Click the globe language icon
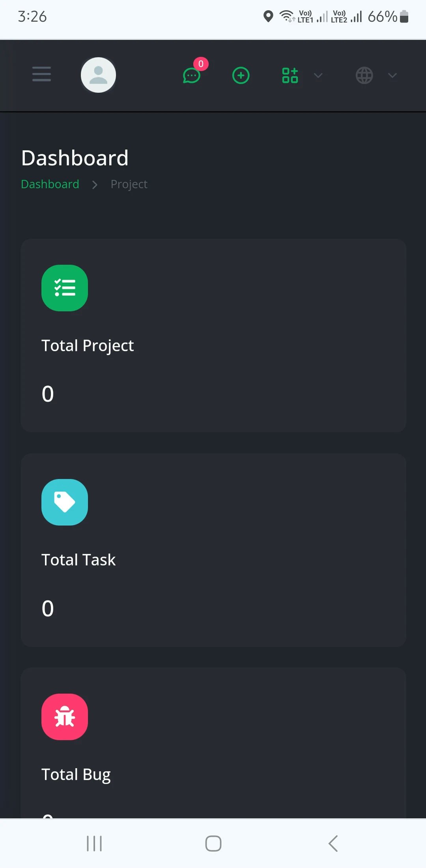Viewport: 426px width, 868px height. (x=364, y=75)
